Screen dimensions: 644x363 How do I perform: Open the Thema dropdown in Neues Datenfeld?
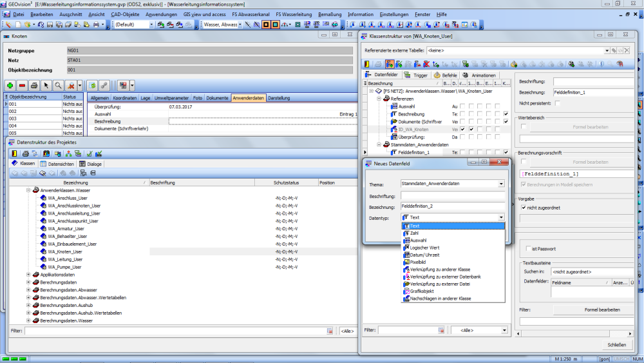point(501,184)
